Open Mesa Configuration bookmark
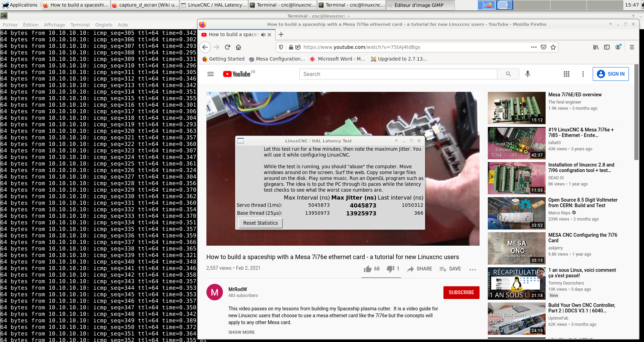The width and height of the screenshot is (644, 342). (x=277, y=59)
